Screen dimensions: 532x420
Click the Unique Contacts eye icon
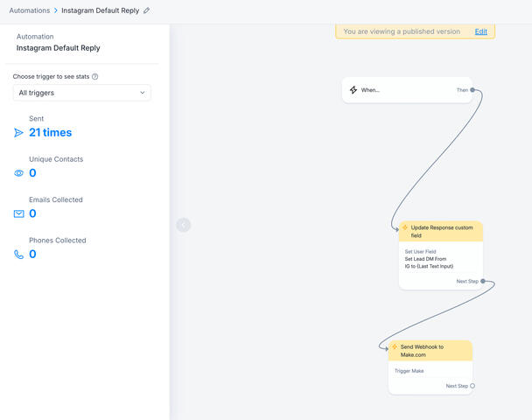pyautogui.click(x=19, y=173)
